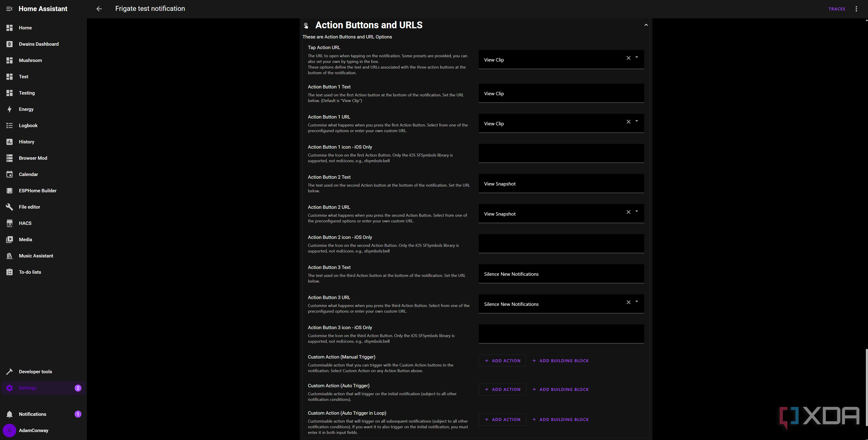Open the three-dot overflow menu
Screen dimensions: 868x440
[856, 9]
